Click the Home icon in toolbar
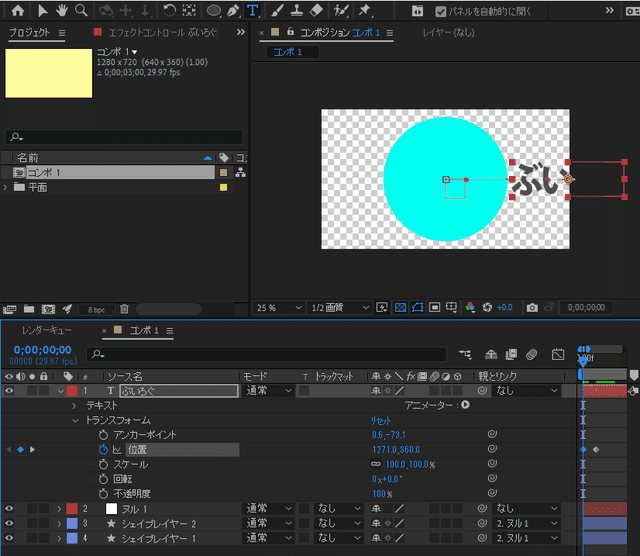This screenshot has width=640, height=556. [x=18, y=11]
